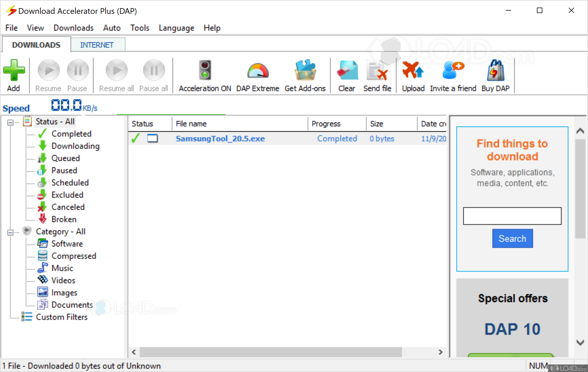Open the Language menu
Viewport: 588px width, 372px height.
pyautogui.click(x=176, y=28)
